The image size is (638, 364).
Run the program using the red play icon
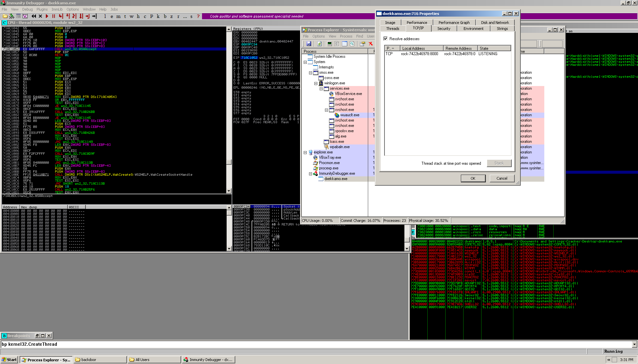coord(47,16)
